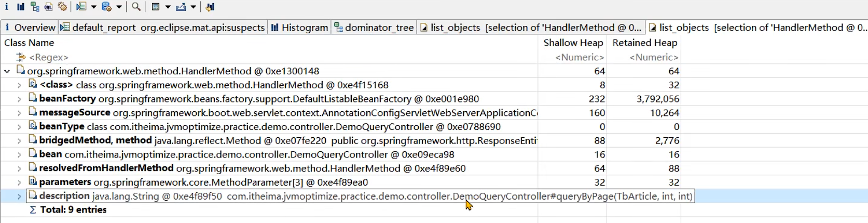Click the class icon of the beanType row
Viewport: 868px width, 223px height.
click(33, 126)
